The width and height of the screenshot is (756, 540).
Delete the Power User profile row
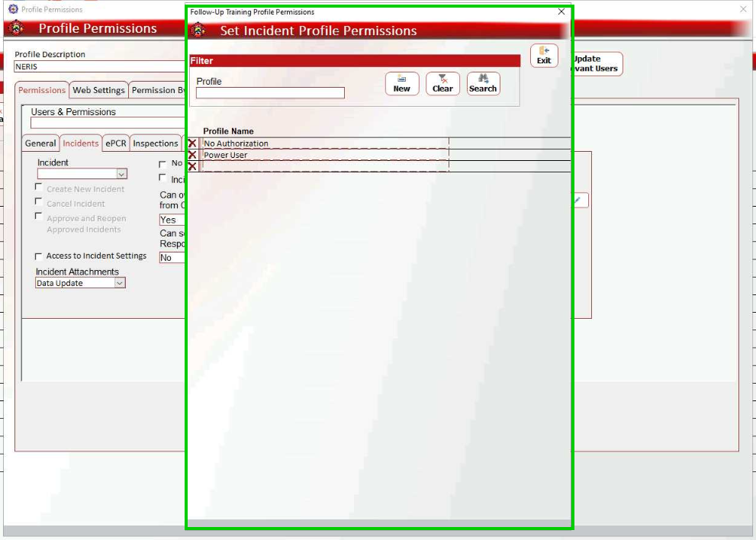click(x=192, y=155)
